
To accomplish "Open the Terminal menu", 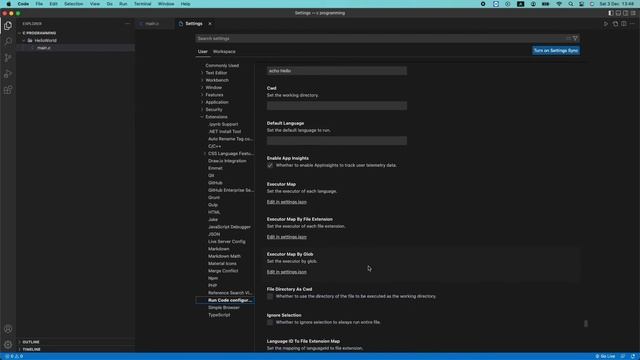I will pyautogui.click(x=142, y=4).
